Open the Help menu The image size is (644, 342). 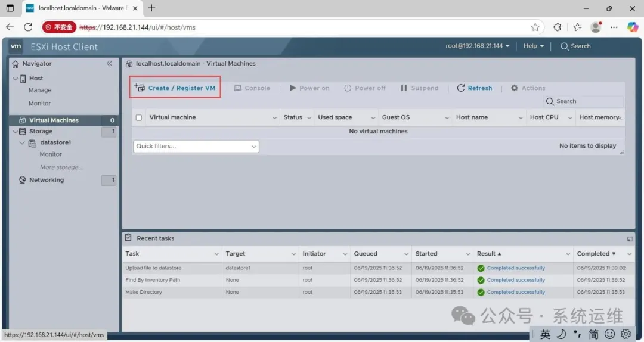tap(533, 46)
